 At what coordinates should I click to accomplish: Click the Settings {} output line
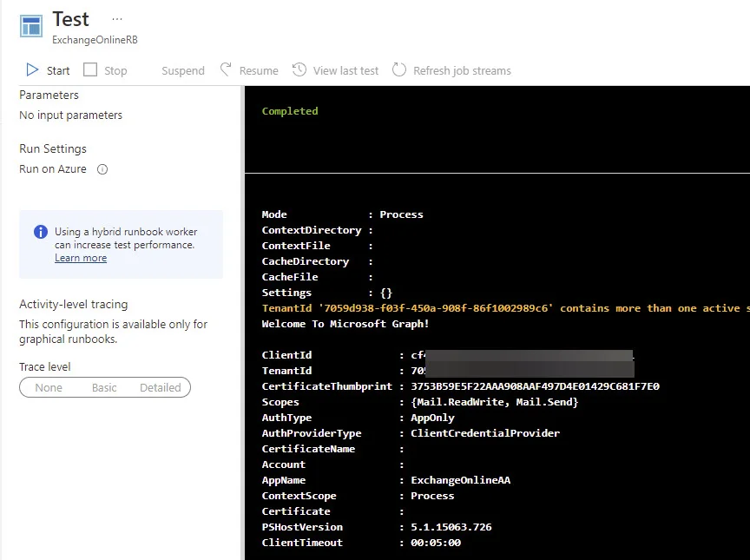[x=326, y=293]
